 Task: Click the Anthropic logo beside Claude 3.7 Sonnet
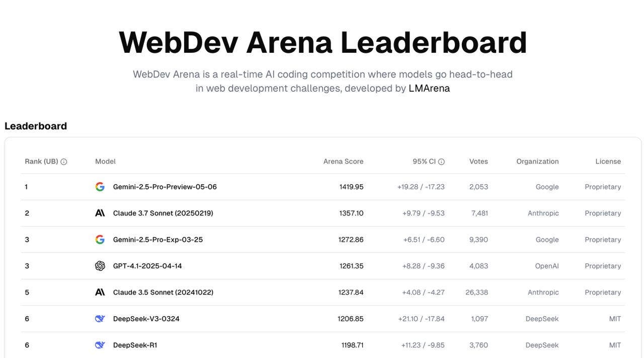(100, 213)
